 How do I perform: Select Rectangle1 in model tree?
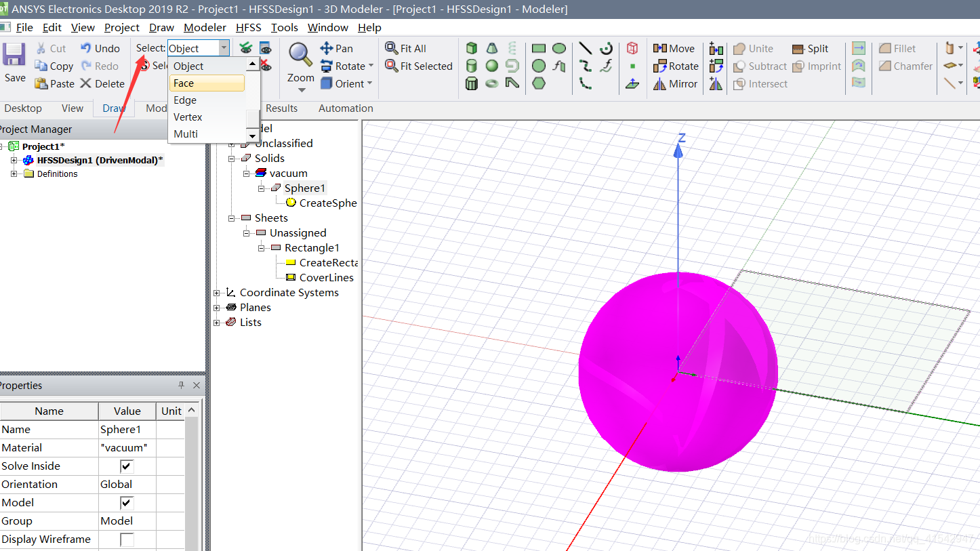(312, 248)
